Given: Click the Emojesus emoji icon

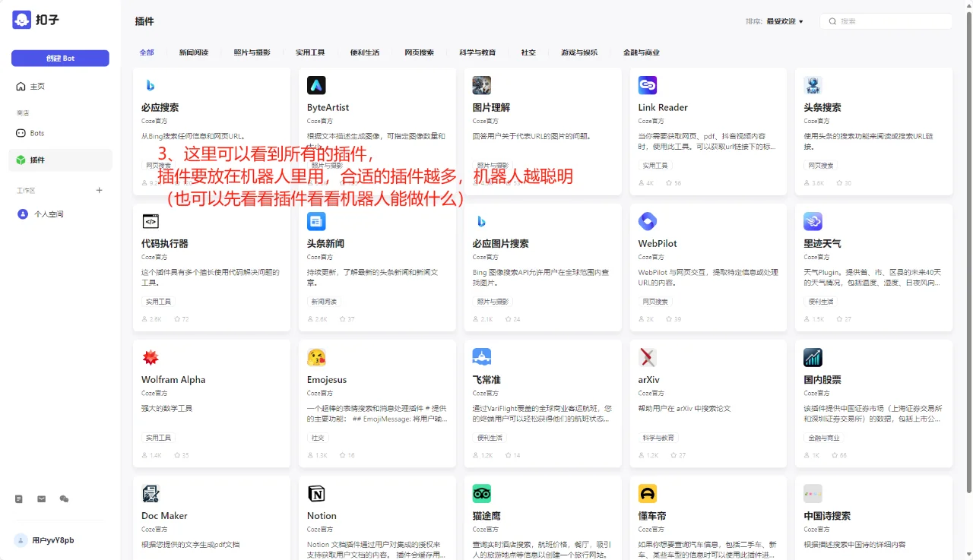Looking at the screenshot, I should pos(316,357).
